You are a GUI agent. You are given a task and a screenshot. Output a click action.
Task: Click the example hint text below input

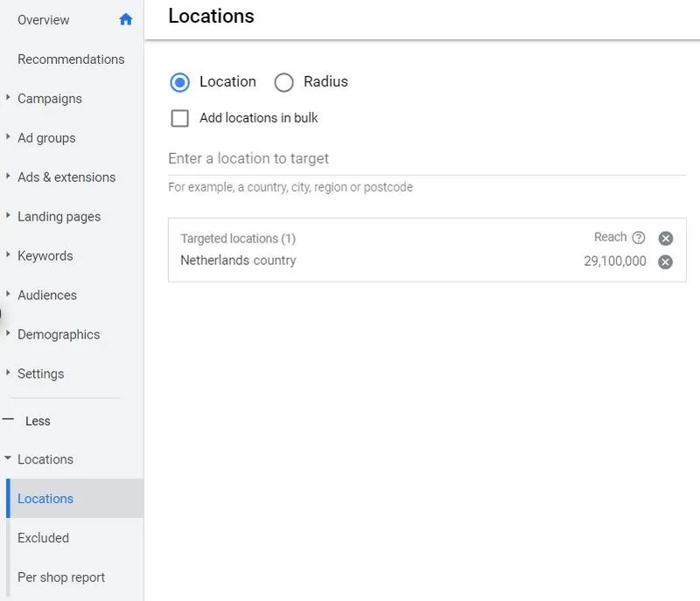[290, 187]
